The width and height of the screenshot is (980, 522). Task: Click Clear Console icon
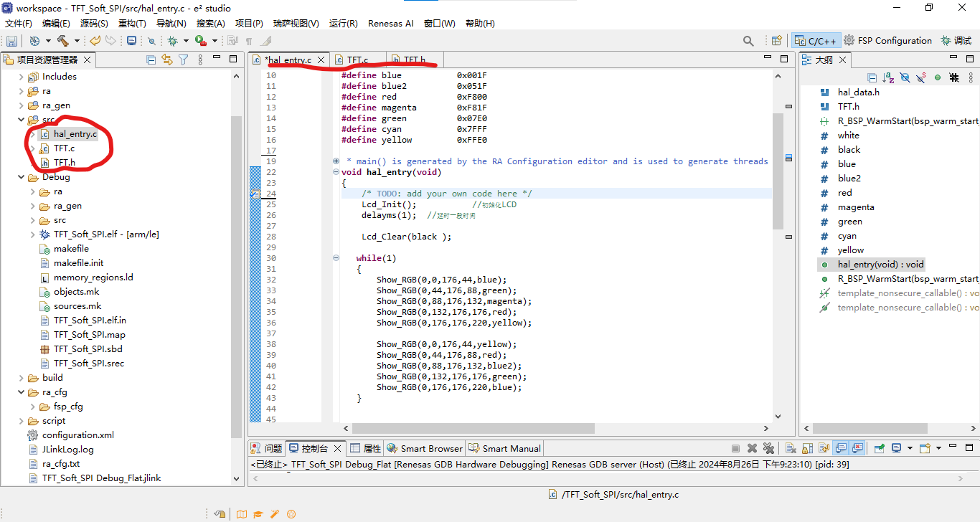pos(791,448)
